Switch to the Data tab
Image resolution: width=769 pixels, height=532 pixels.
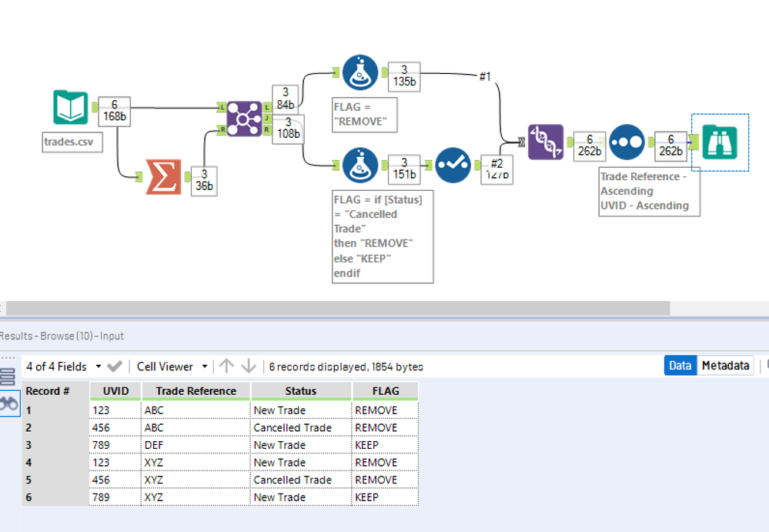click(680, 366)
